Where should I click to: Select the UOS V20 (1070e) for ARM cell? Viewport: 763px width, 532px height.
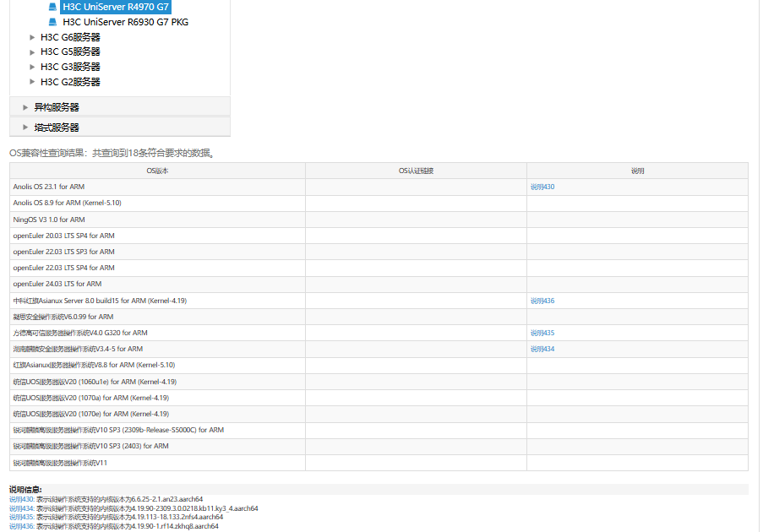click(x=157, y=414)
